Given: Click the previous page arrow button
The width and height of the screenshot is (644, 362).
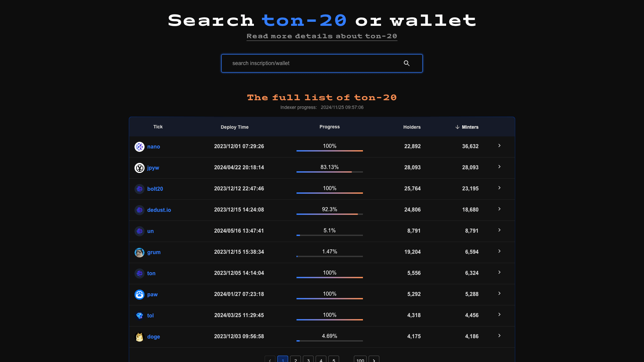Looking at the screenshot, I should click(270, 359).
